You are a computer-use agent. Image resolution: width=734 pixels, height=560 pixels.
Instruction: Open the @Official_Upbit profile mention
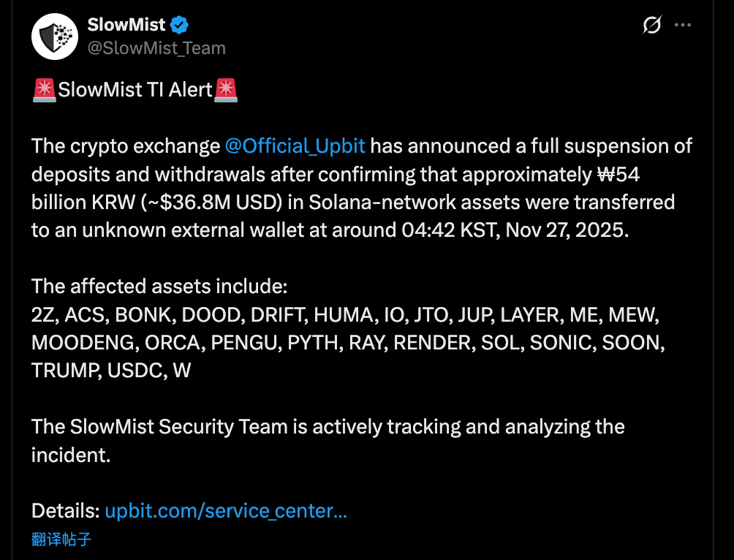[295, 145]
